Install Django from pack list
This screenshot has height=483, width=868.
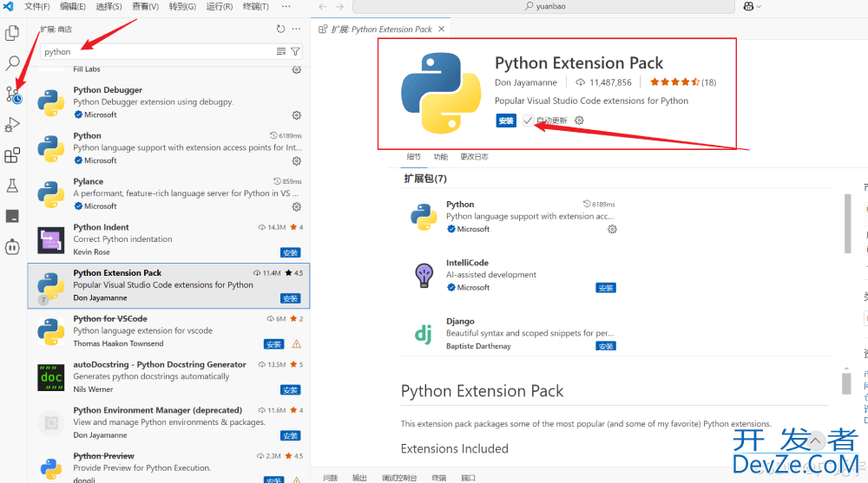(606, 346)
